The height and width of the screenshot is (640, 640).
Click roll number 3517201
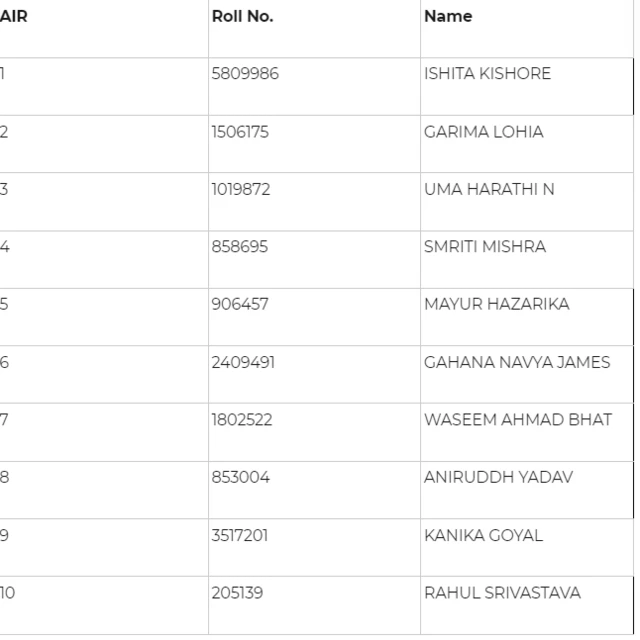pos(240,536)
